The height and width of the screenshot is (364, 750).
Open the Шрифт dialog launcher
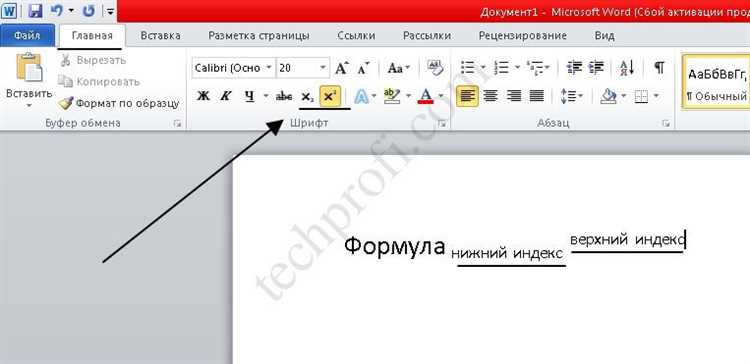coord(442,124)
